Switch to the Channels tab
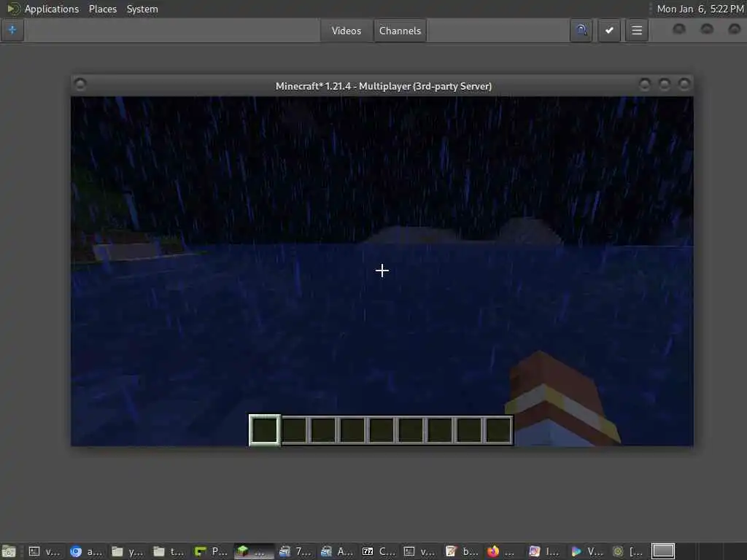Viewport: 747px width, 560px height. click(400, 31)
